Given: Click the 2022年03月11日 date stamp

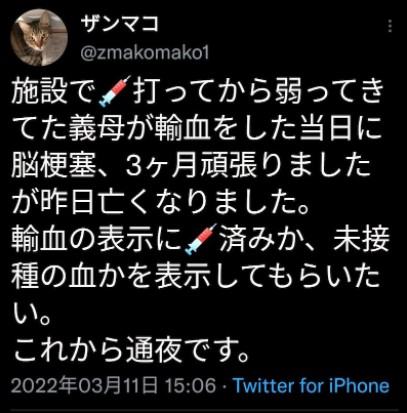Looking at the screenshot, I should click(84, 386).
